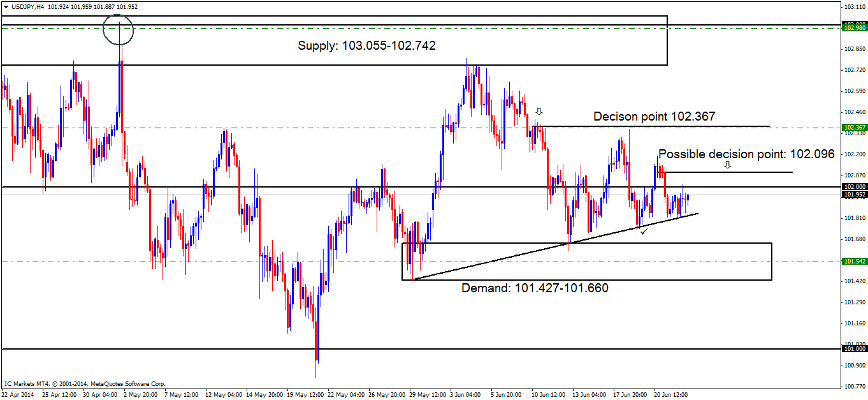Click the 101.680 price axis value

[x=855, y=239]
